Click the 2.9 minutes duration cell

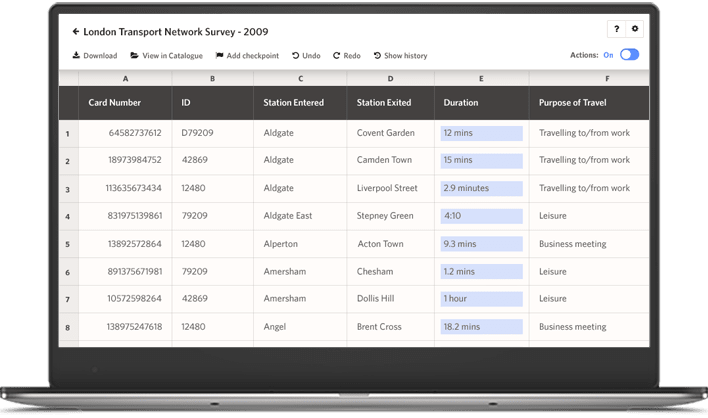pos(481,188)
